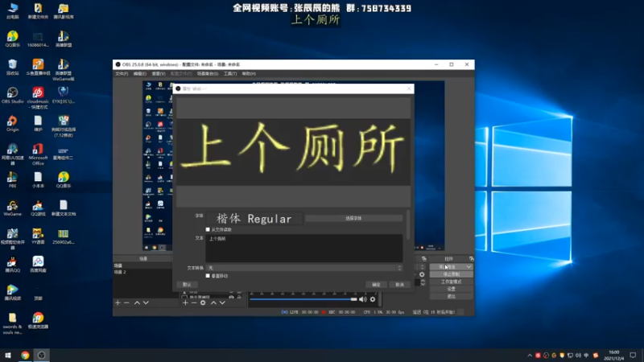This screenshot has width=644, height=362.
Task: Confirm properties with 确定 button
Action: coord(376,285)
